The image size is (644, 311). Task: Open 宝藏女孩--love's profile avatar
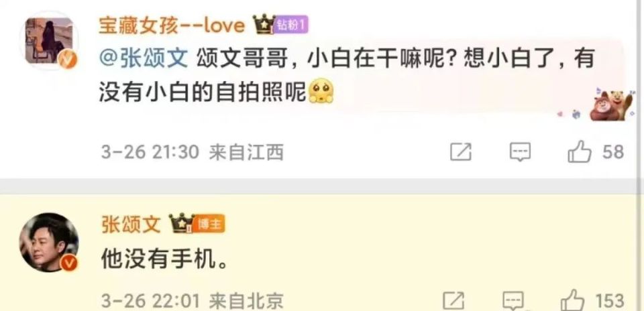(x=49, y=41)
